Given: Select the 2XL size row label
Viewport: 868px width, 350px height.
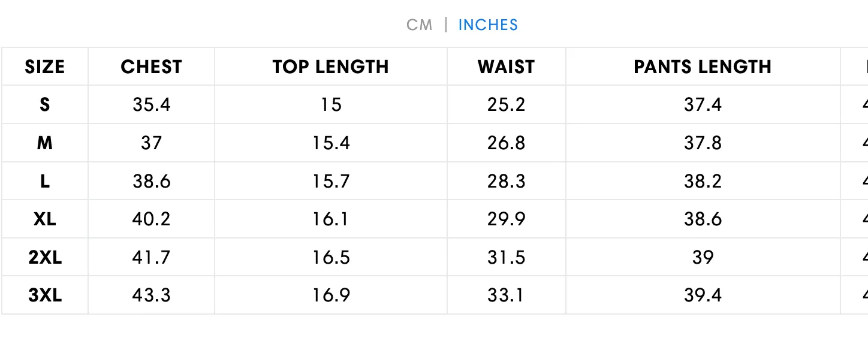Looking at the screenshot, I should click(45, 258).
